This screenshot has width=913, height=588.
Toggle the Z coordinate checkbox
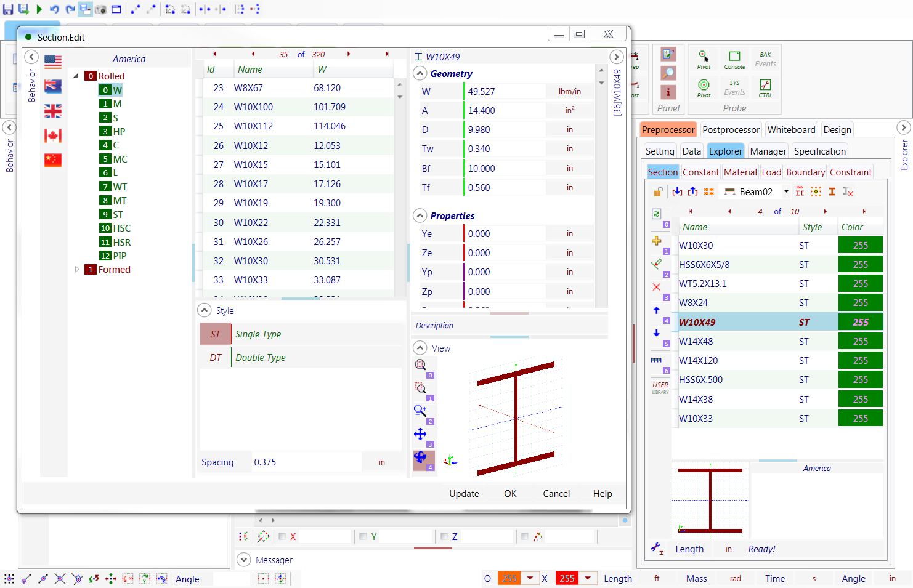(444, 536)
